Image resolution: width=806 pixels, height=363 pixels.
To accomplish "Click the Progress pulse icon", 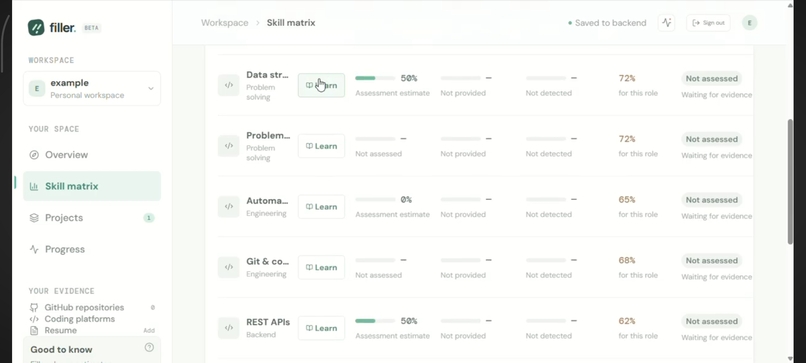I will tap(34, 249).
